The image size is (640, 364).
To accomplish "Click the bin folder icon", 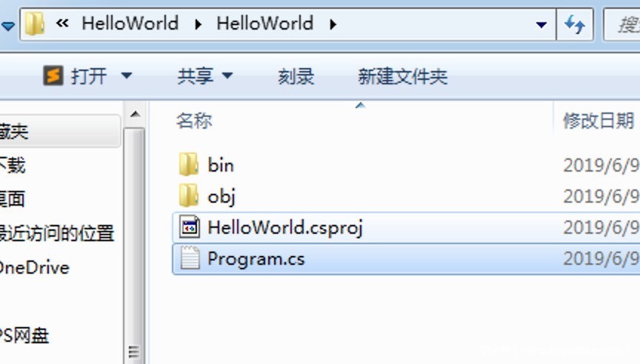I will coord(189,164).
